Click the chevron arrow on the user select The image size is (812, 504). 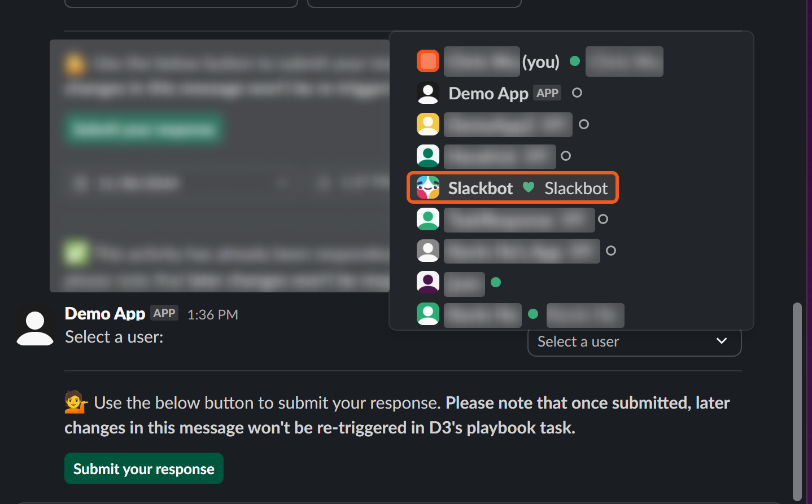721,341
